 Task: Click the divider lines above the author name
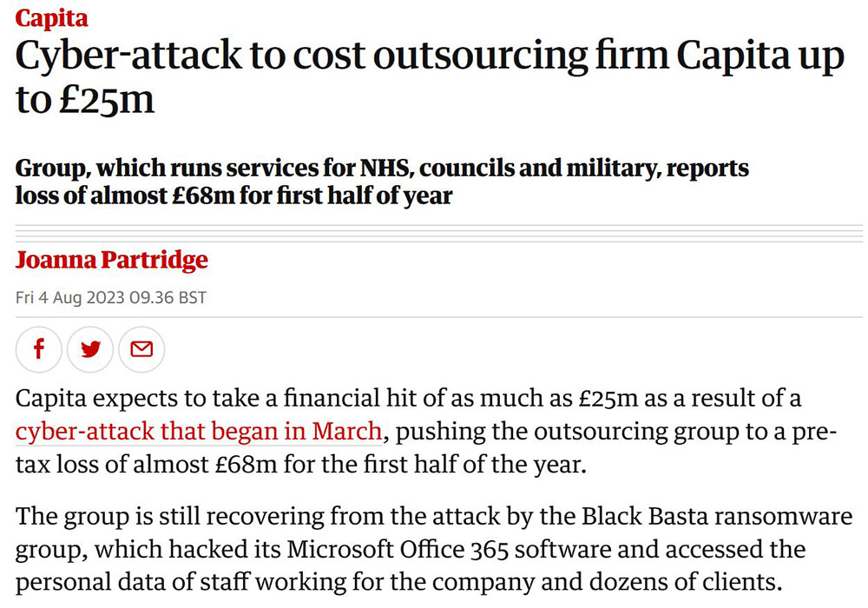tap(434, 232)
